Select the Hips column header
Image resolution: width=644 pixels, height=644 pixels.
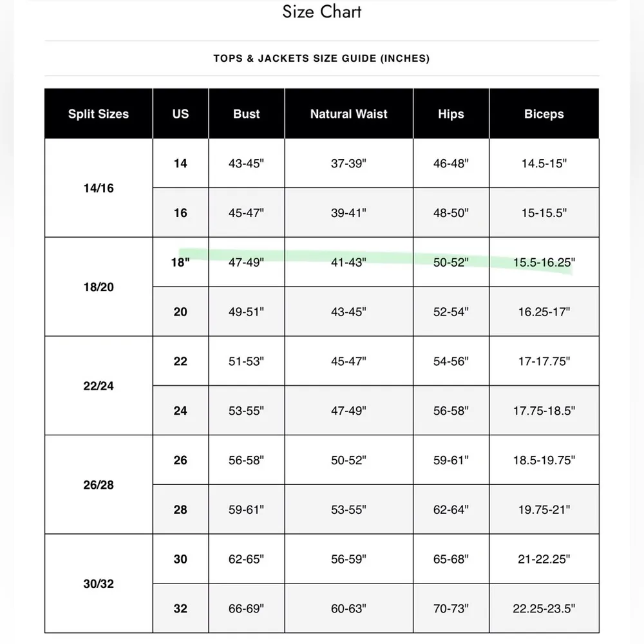click(x=451, y=114)
